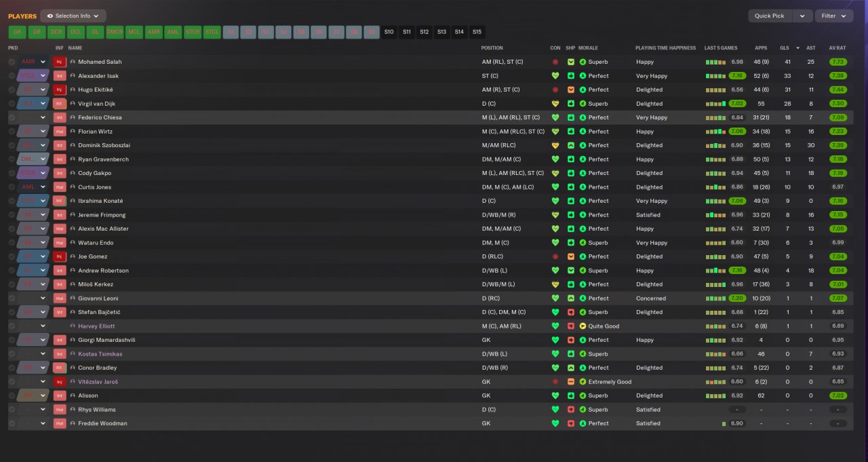868x462 pixels.
Task: Click Joe Gomez's Inj injury icon
Action: (x=60, y=256)
